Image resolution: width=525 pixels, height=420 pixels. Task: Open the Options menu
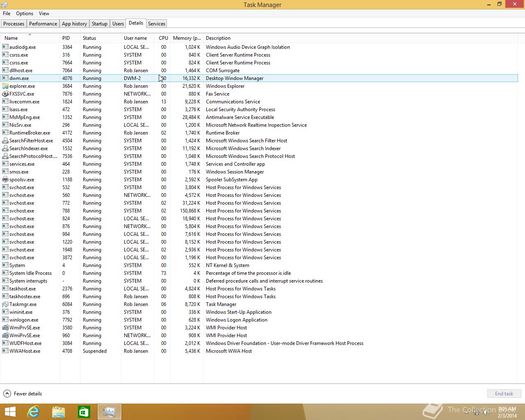tap(25, 14)
